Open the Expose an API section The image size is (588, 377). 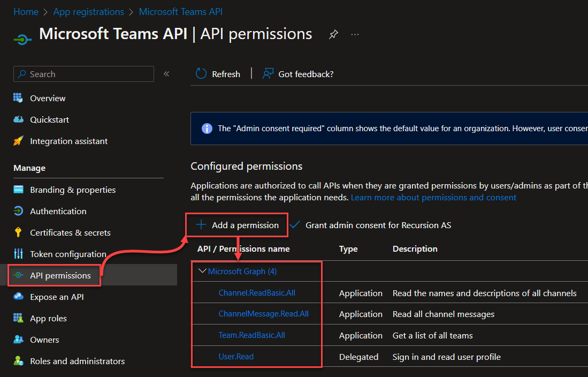pos(19,297)
